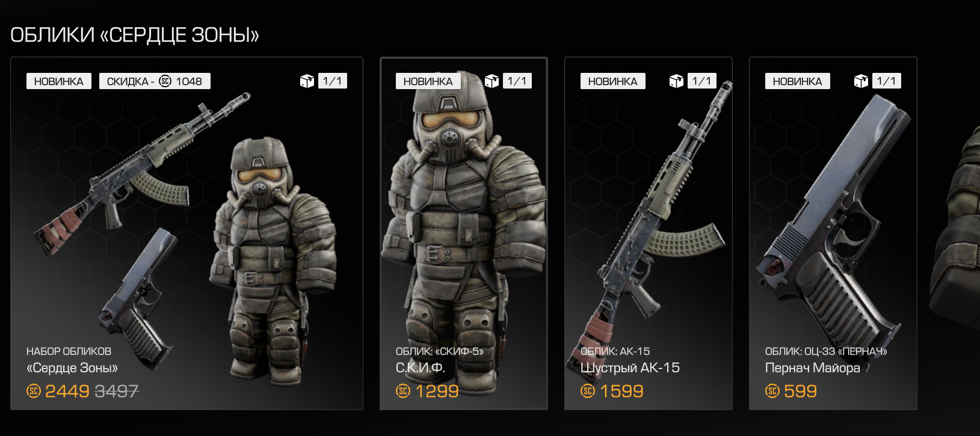The height and width of the screenshot is (436, 980).
Task: Click box icon on С.К.И.Ф. card
Action: [x=492, y=81]
